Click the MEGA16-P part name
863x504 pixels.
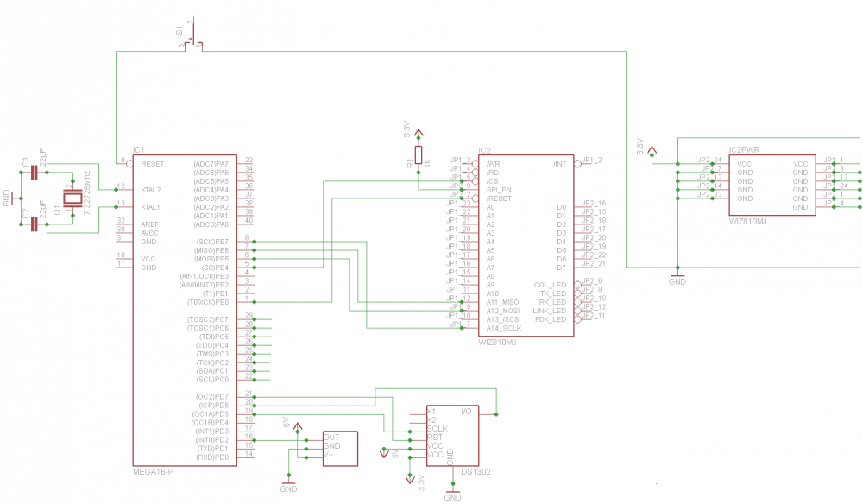point(153,472)
